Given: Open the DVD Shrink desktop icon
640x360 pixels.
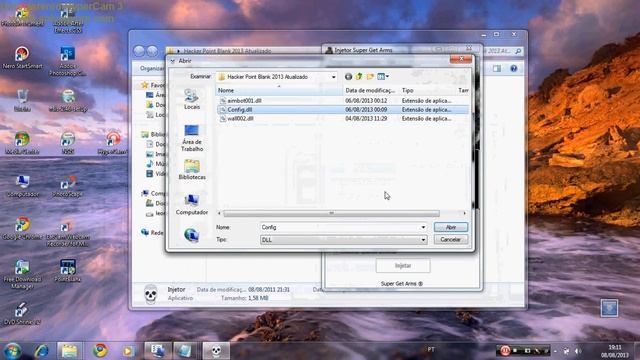Looking at the screenshot, I should click(22, 314).
